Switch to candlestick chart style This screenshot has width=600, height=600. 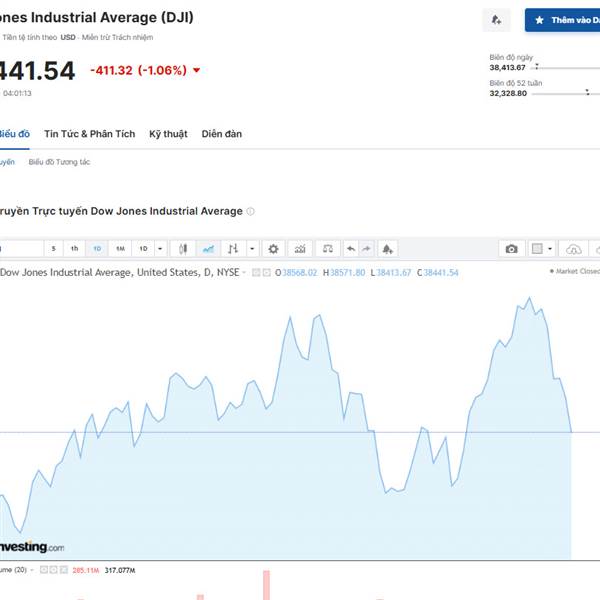coord(183,249)
